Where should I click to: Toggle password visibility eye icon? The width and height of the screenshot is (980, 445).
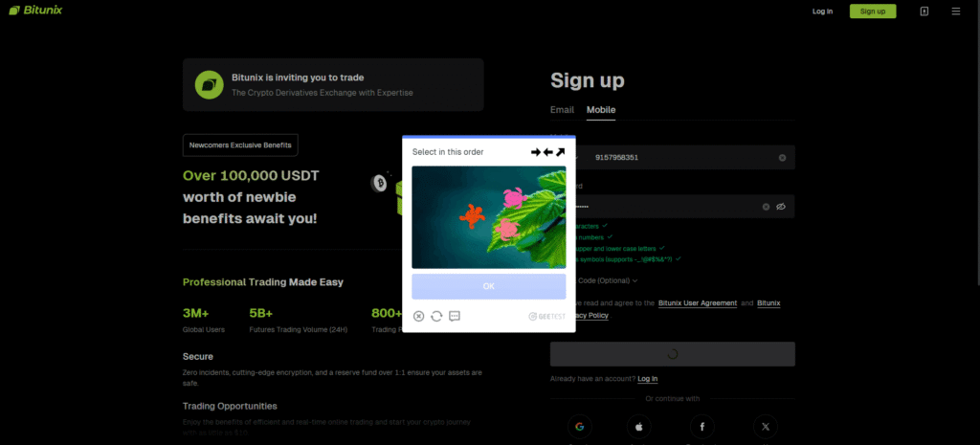pos(781,207)
